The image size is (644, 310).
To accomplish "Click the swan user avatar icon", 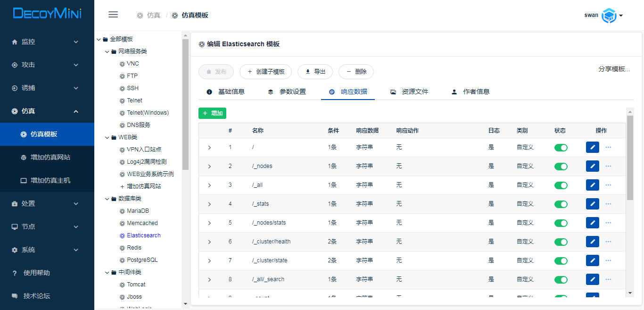I will coord(609,16).
